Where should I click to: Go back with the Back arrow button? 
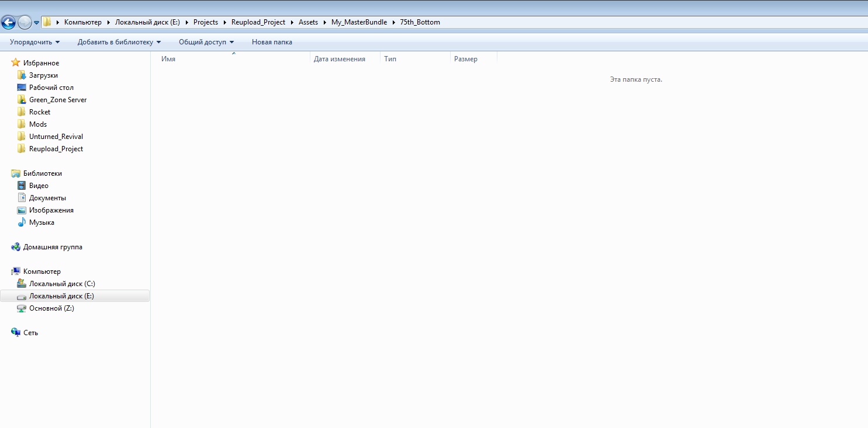tap(8, 22)
